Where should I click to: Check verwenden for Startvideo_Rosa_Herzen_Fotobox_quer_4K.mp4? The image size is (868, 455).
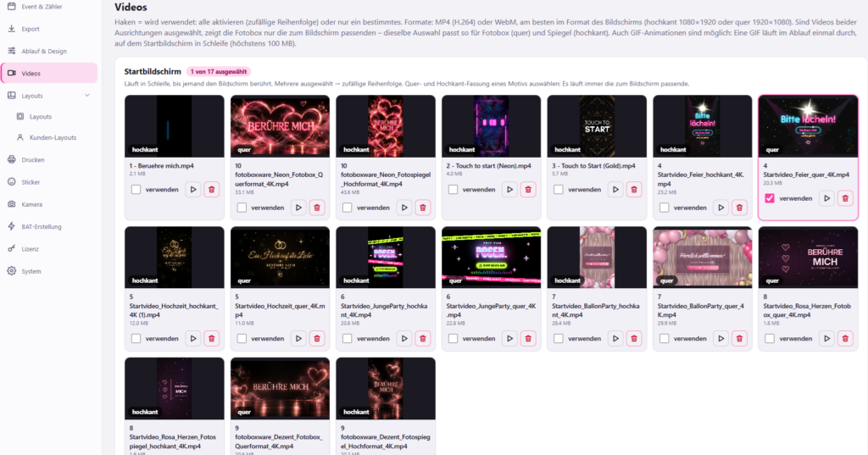770,338
